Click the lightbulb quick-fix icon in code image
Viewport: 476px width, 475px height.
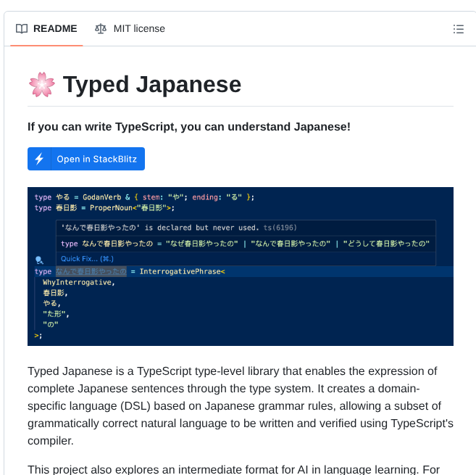tap(39, 260)
